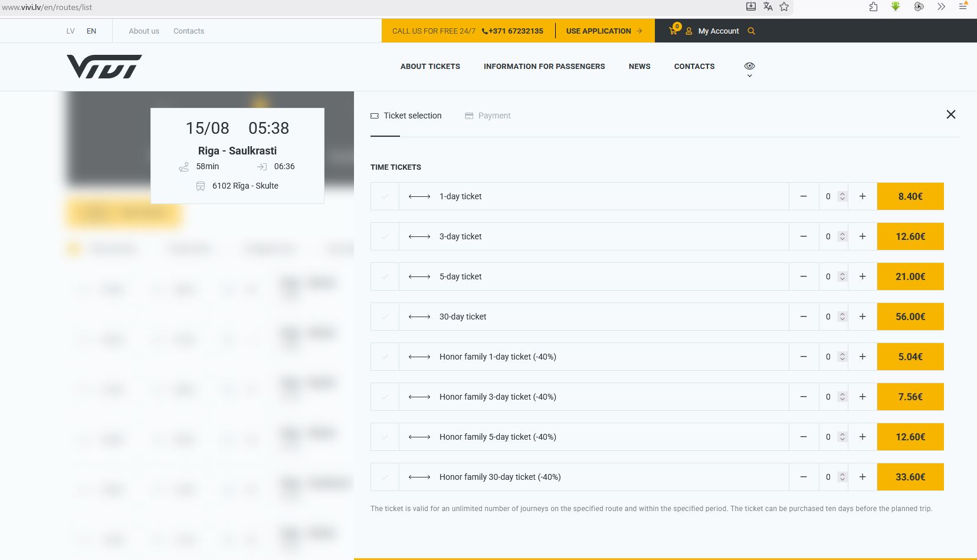Click the green download arrow icon
977x560 pixels.
(x=896, y=6)
